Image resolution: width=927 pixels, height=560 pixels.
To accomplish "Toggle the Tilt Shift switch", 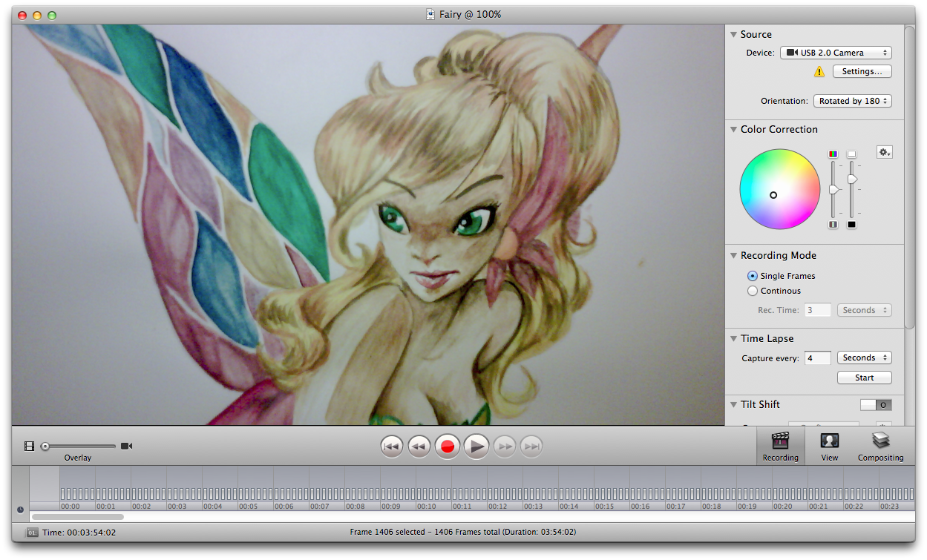I will tap(876, 405).
